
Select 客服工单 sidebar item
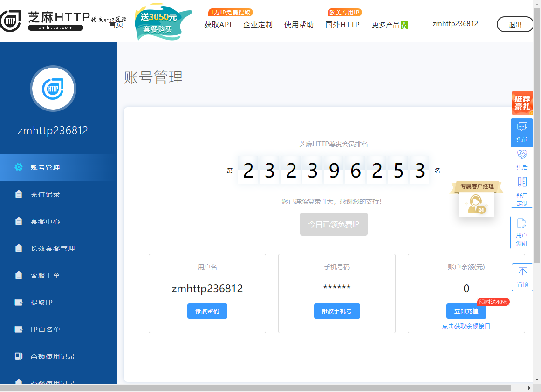pyautogui.click(x=58, y=275)
